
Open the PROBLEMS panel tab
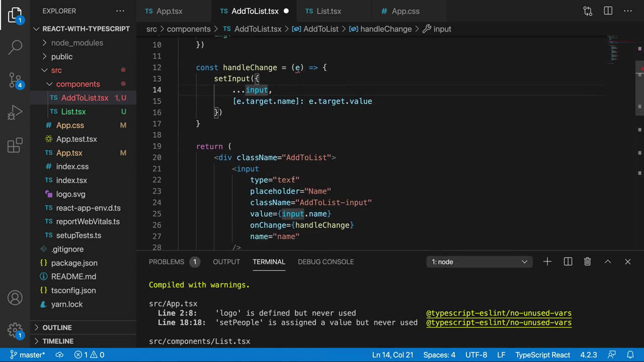[174, 261]
